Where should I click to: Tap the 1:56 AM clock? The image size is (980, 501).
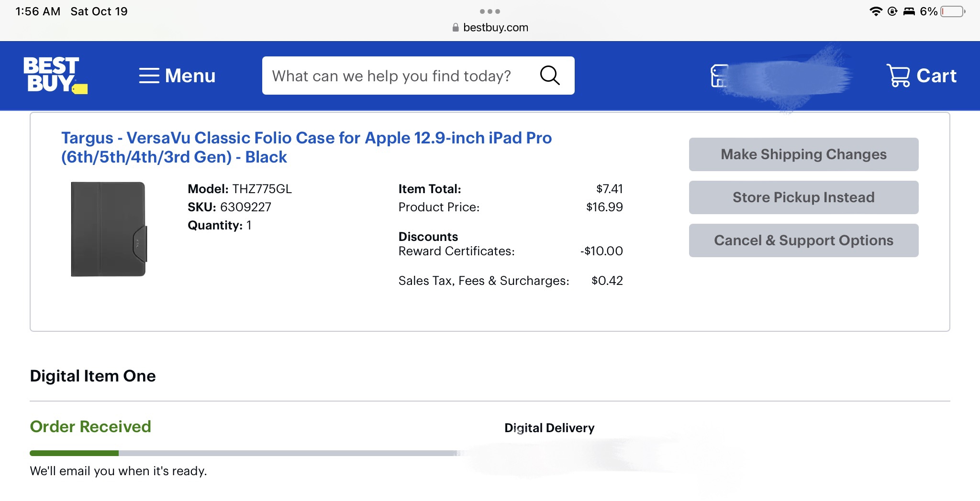click(x=38, y=11)
